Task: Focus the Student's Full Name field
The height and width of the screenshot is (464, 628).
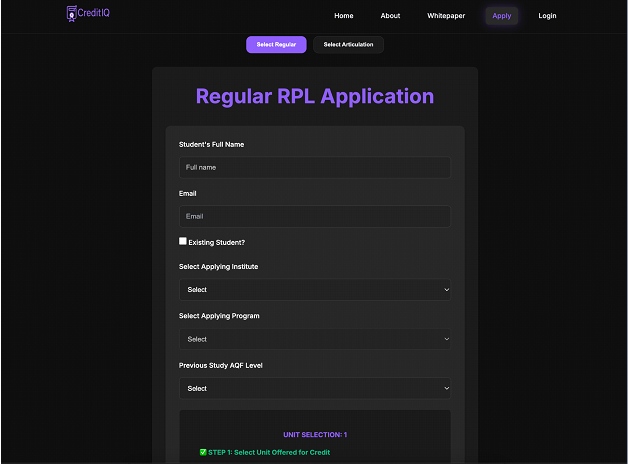Action: (314, 167)
